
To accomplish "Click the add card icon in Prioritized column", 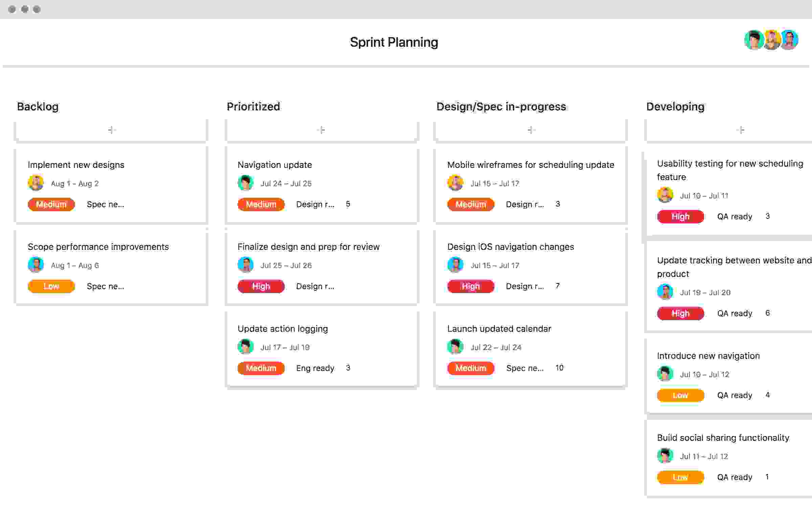I will pyautogui.click(x=321, y=130).
